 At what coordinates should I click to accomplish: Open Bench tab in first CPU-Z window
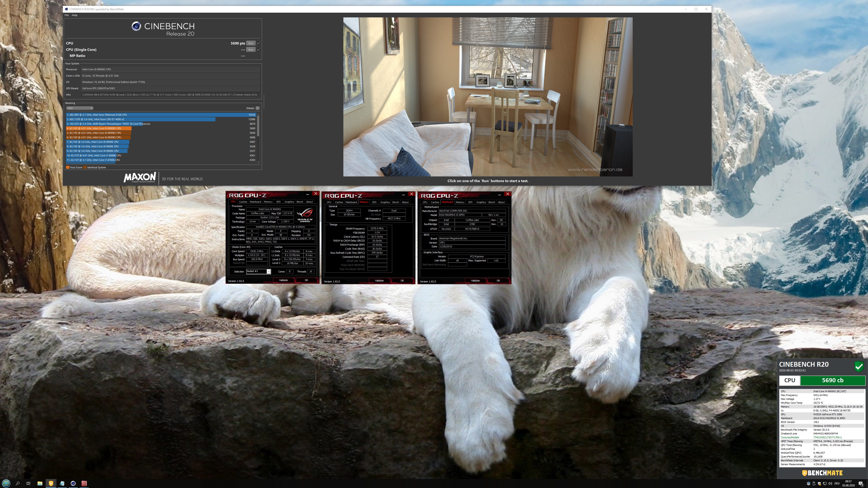click(x=300, y=202)
